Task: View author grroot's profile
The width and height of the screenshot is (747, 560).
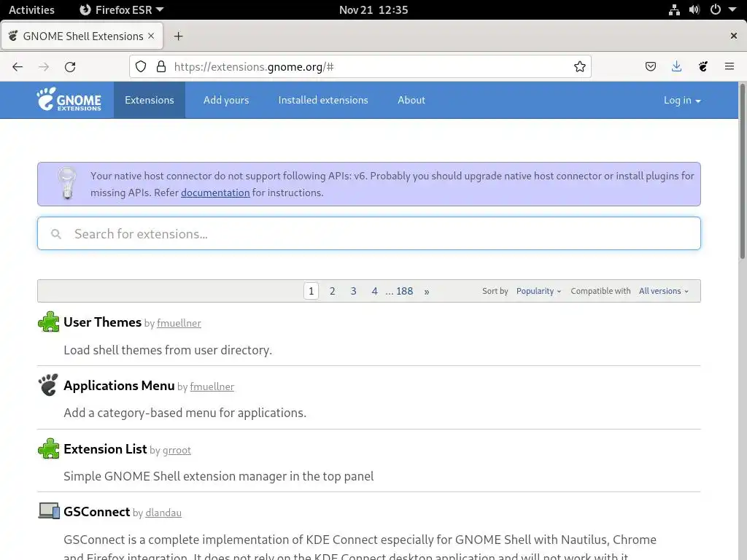Action: tap(177, 450)
